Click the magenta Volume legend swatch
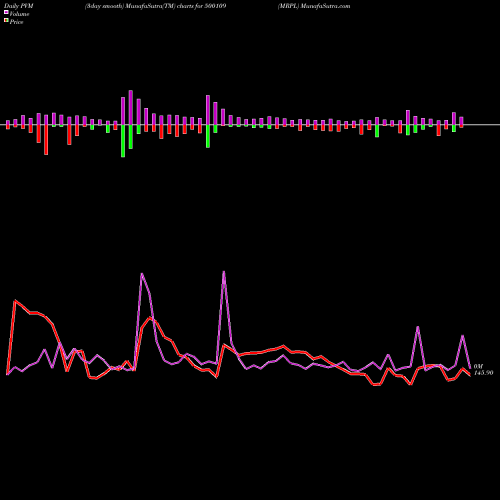Viewport: 500px width, 500px height. click(x=6, y=12)
